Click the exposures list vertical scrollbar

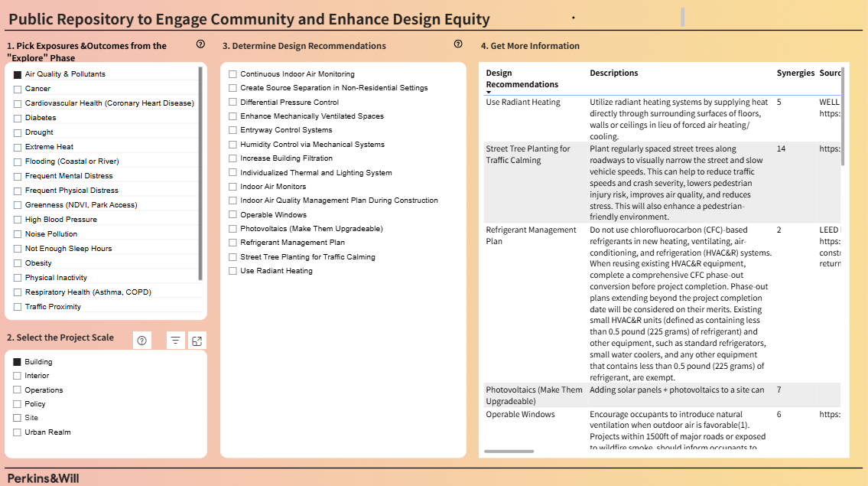[200, 172]
